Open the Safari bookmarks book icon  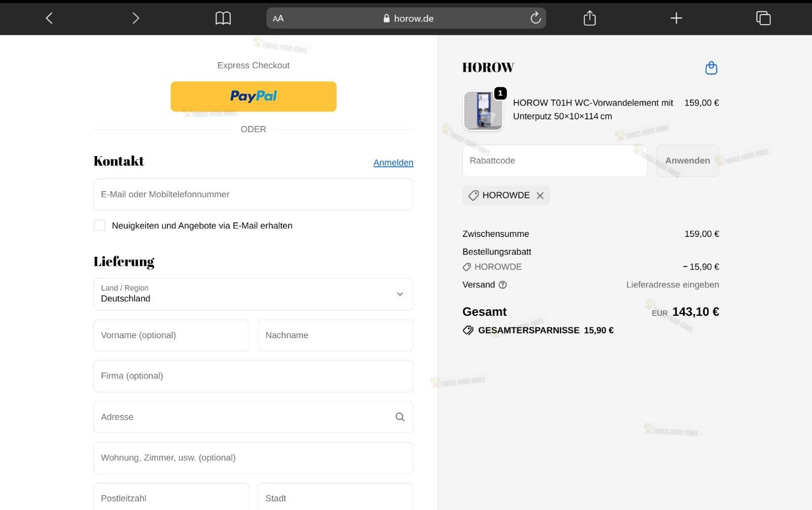(223, 18)
